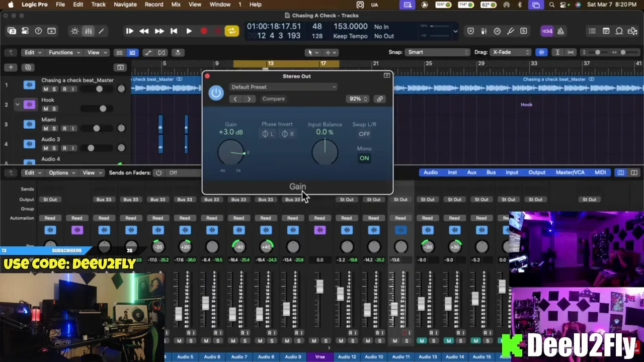Select the Master/VCA mixer filter
The width and height of the screenshot is (644, 362).
pos(570,172)
